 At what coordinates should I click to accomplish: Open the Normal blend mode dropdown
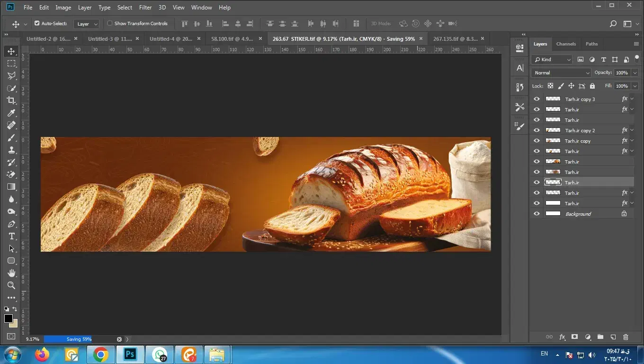click(x=561, y=73)
